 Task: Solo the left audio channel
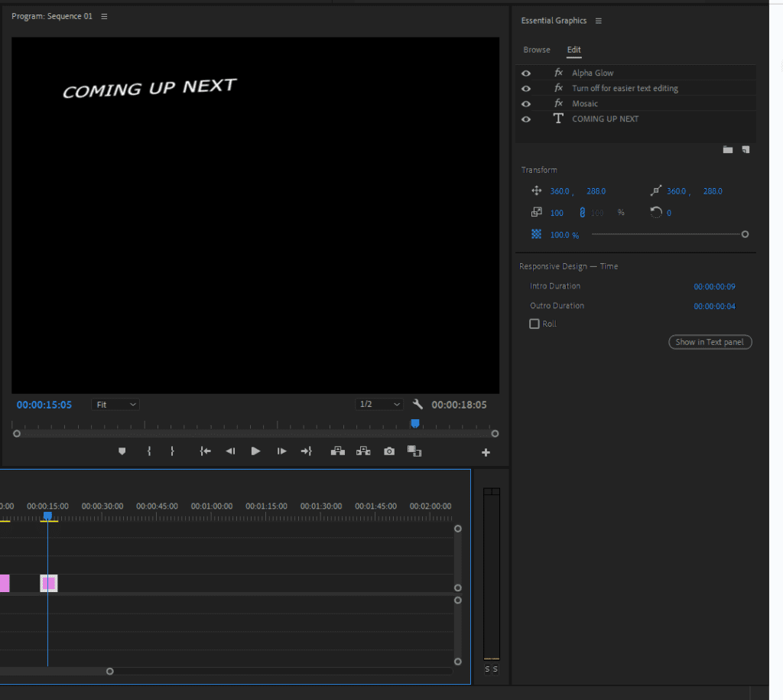(x=487, y=669)
